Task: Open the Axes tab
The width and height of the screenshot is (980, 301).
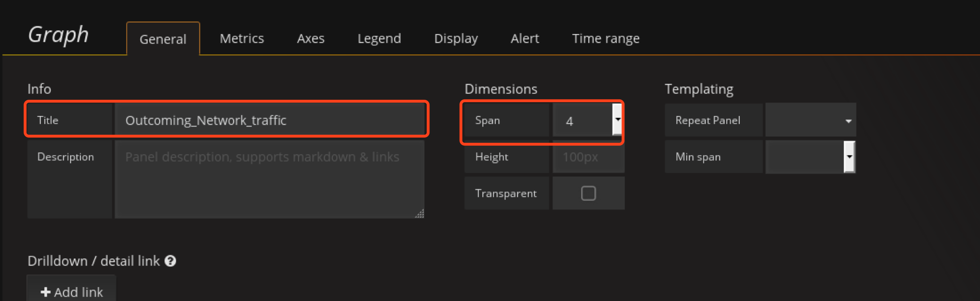Action: tap(310, 38)
